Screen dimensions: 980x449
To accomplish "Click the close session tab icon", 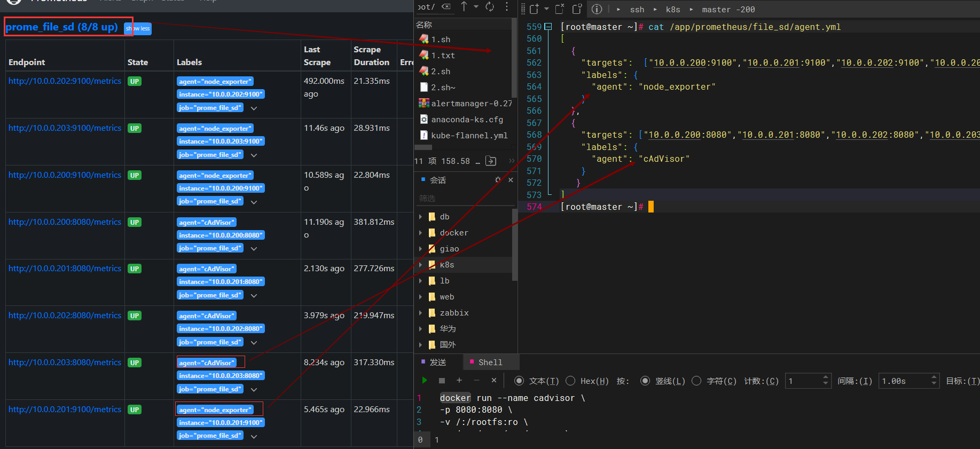I will click(560, 9).
